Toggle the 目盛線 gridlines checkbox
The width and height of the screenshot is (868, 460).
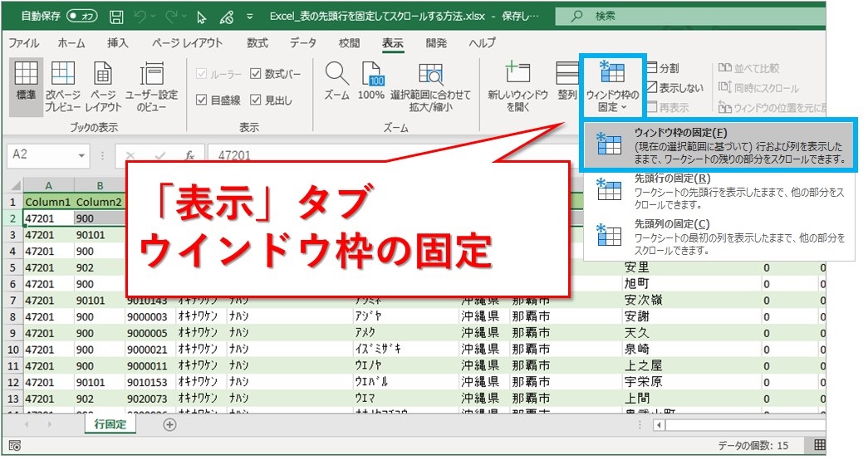202,100
